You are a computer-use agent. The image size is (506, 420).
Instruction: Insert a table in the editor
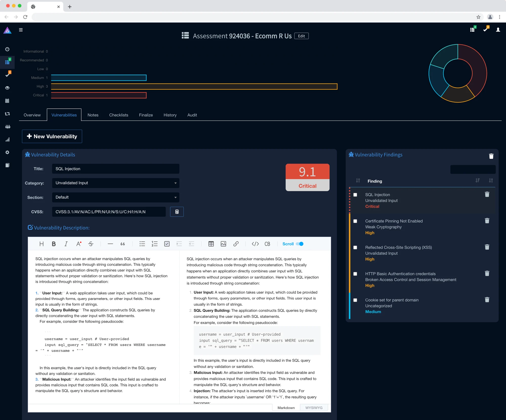click(x=211, y=244)
